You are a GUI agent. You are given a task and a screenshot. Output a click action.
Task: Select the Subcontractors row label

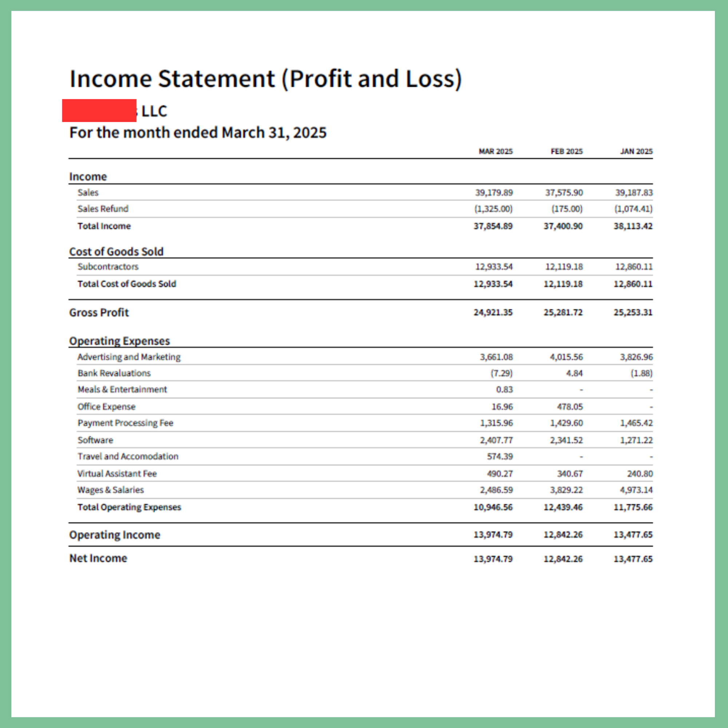108,267
